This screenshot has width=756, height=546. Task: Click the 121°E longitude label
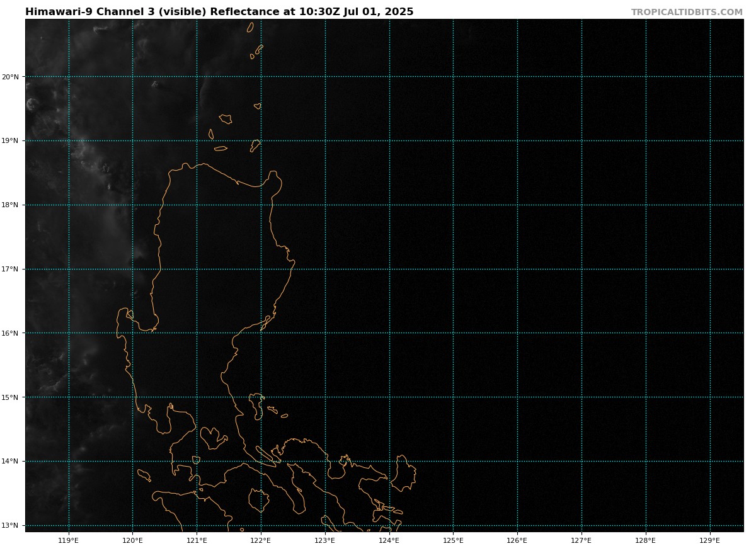point(197,540)
